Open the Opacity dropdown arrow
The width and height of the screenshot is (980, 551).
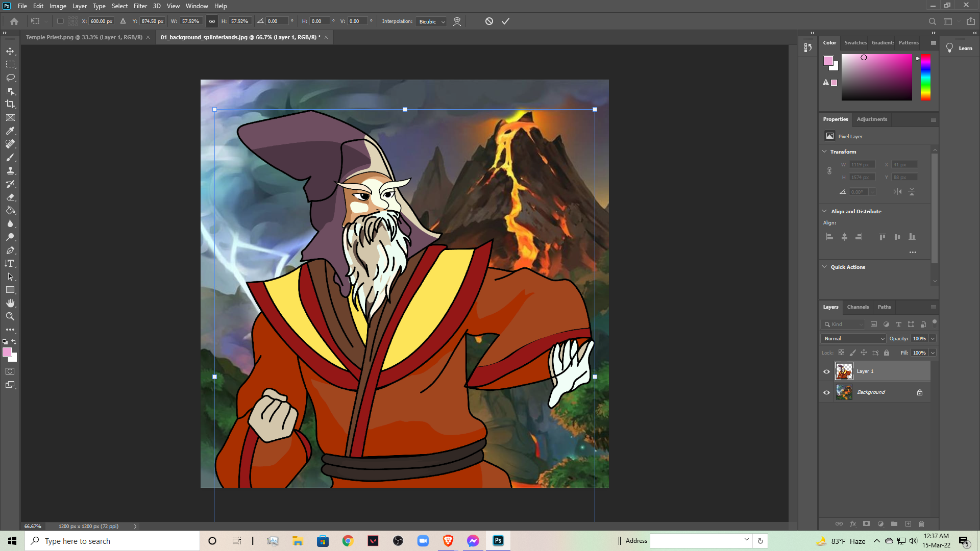pos(933,339)
